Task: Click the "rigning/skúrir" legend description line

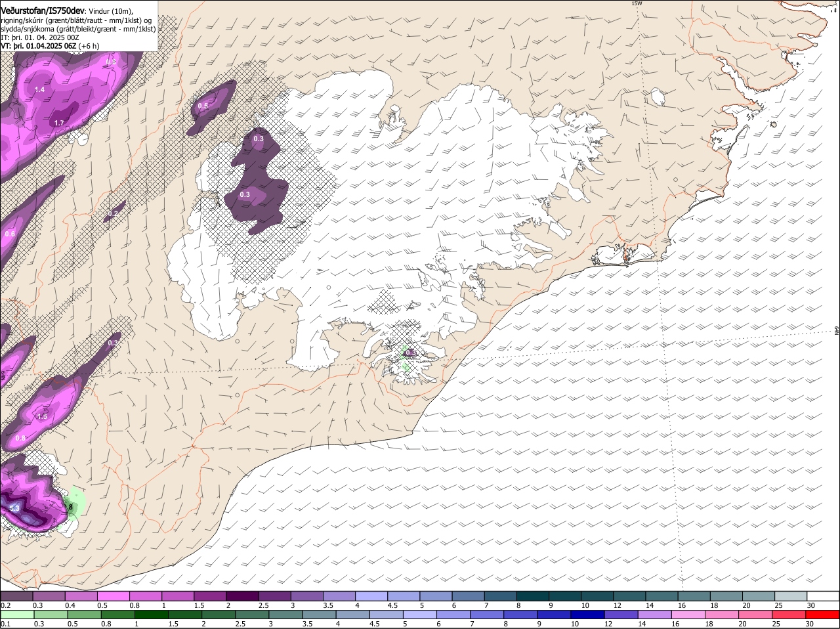Action: tap(76, 20)
